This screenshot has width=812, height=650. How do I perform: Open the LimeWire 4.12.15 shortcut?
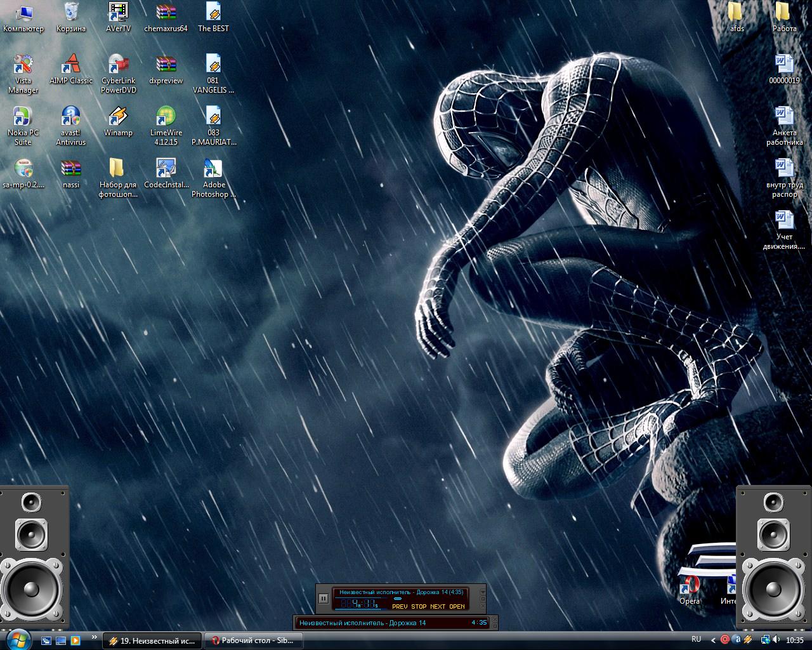pos(166,126)
